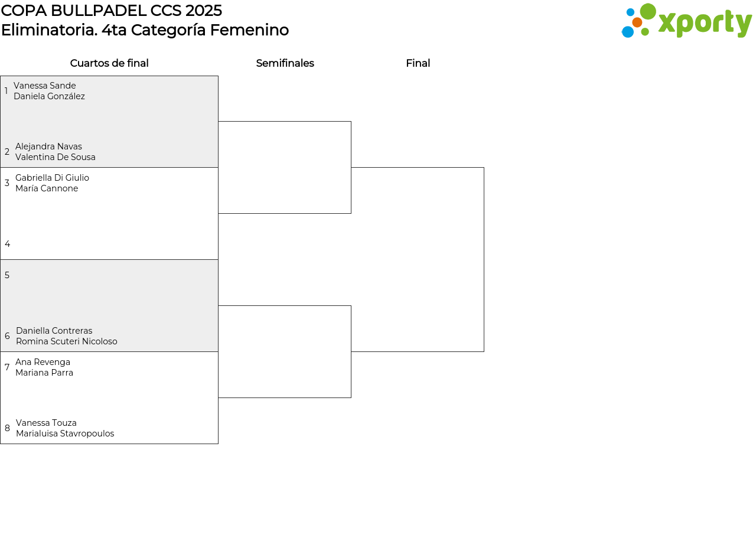
Task: Click the Vanessa Touza name
Action: coord(46,423)
